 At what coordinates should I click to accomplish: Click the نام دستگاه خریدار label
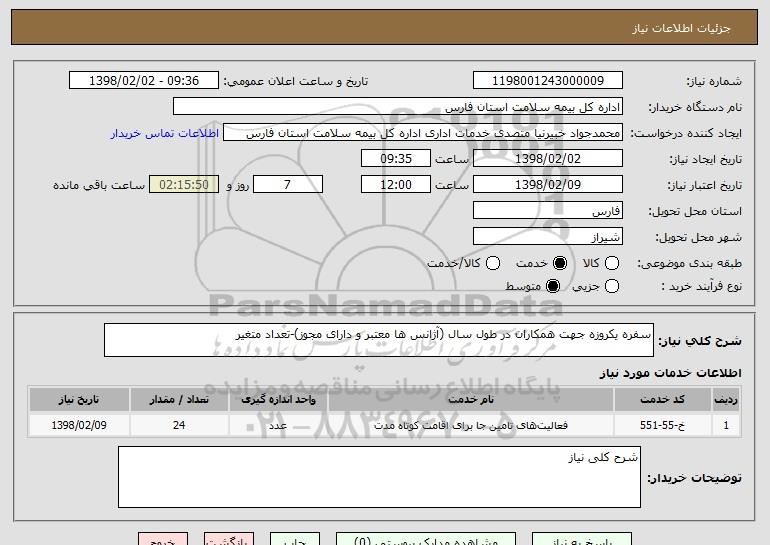click(x=695, y=108)
